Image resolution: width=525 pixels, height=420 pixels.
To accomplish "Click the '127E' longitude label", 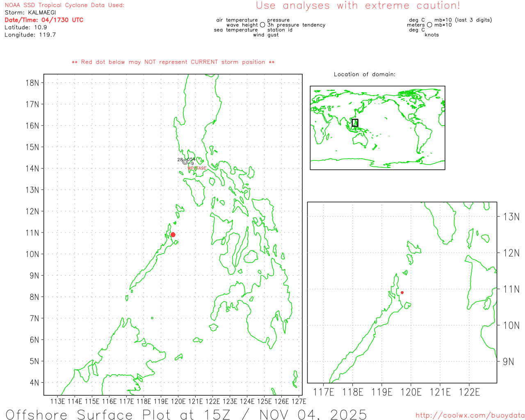I will pyautogui.click(x=299, y=401).
